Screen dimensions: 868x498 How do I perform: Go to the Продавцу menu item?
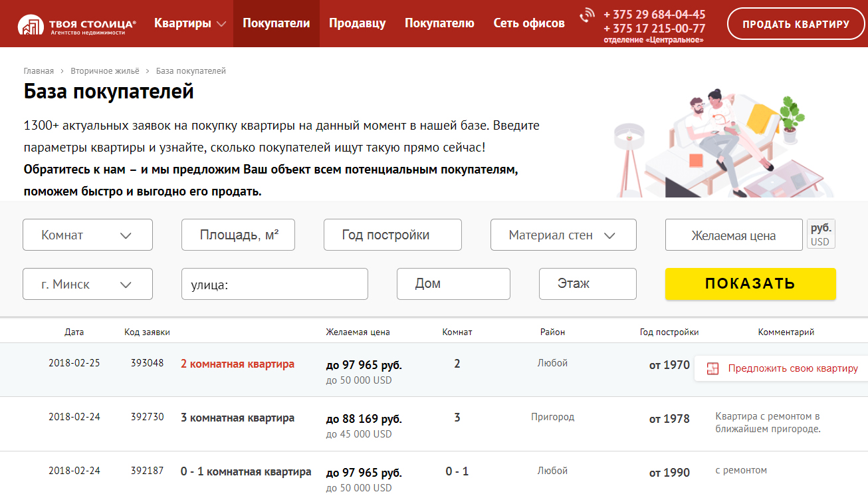[x=357, y=23]
